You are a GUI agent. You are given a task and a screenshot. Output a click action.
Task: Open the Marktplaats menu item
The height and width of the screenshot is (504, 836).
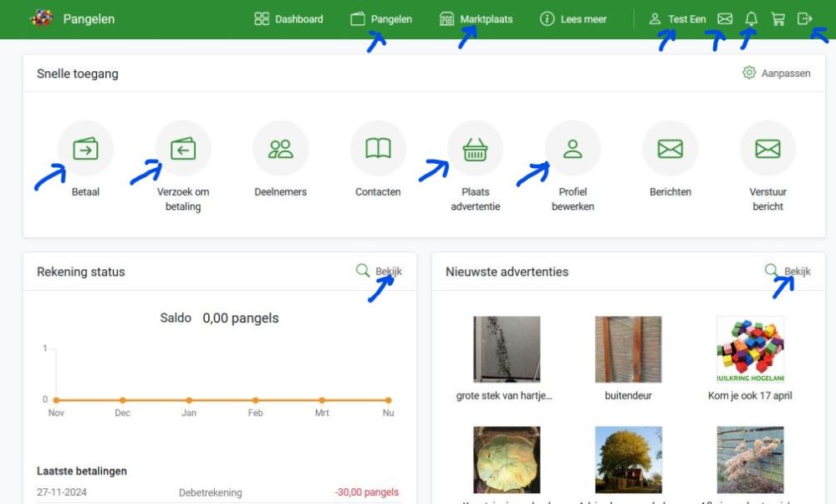pyautogui.click(x=477, y=19)
